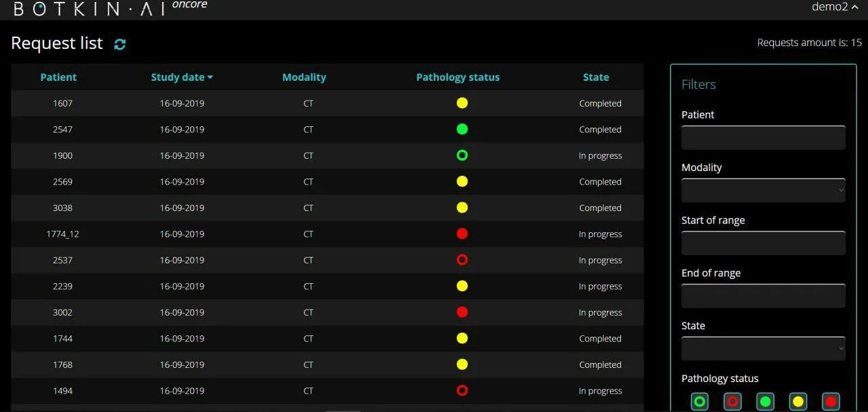868x412 pixels.
Task: Click the refresh icon beside Request list
Action: tap(120, 44)
